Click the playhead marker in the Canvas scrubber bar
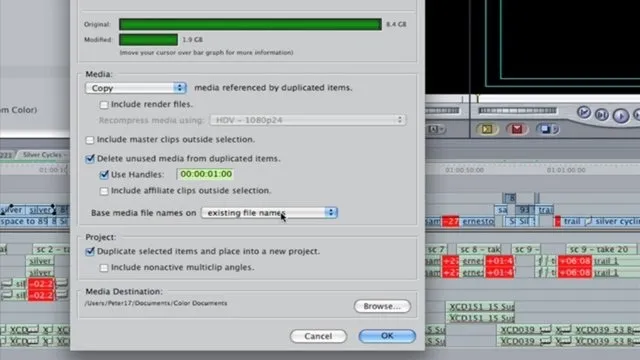Viewport: 640px width, 360px height. [477, 98]
